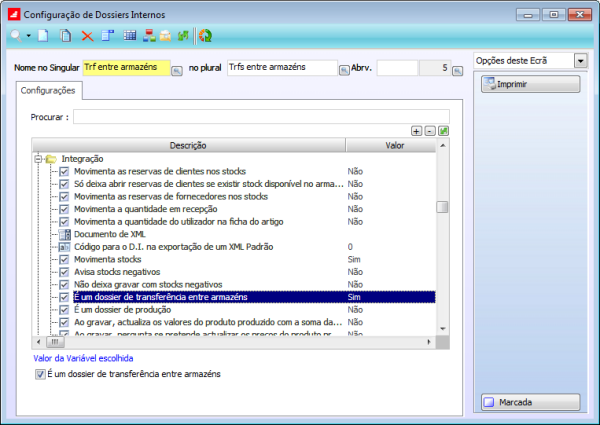Click into the Procurar search field

pyautogui.click(x=261, y=117)
